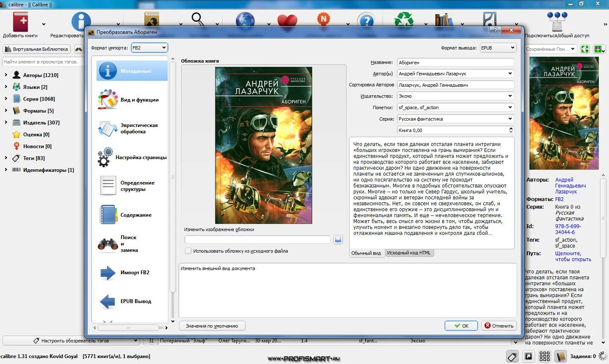Image resolution: width=609 pixels, height=364 pixels.
Task: Select Идентификаторы [1] in tag browser
Action: 48,170
